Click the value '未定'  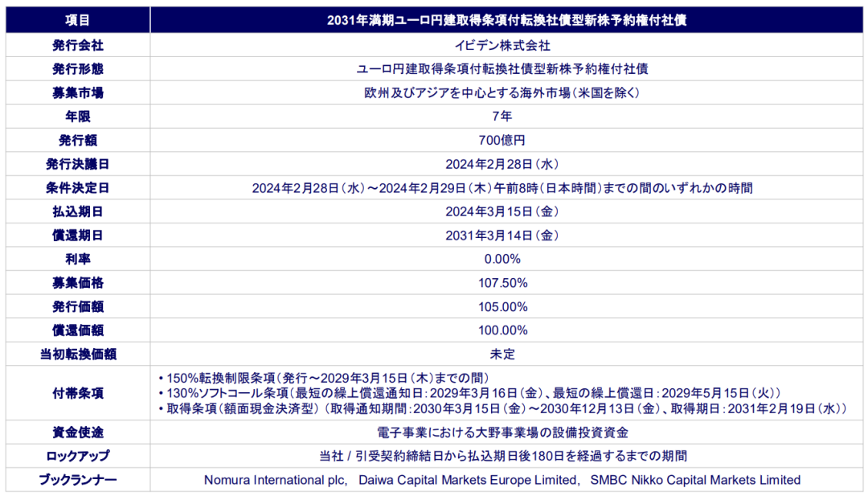(x=502, y=355)
